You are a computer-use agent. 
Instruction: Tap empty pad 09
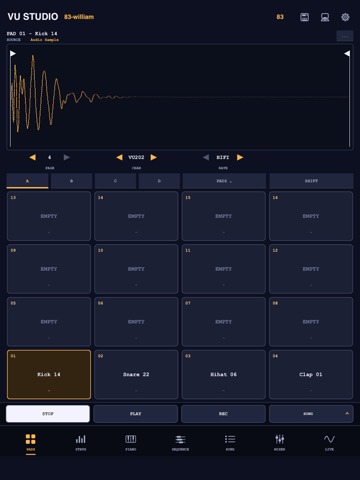click(49, 269)
